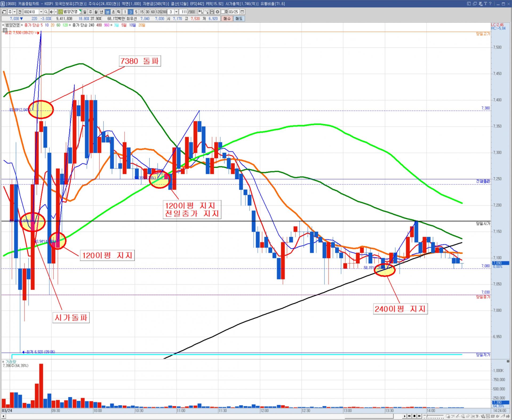Expand the 주 chart type dropdown

[15, 12]
